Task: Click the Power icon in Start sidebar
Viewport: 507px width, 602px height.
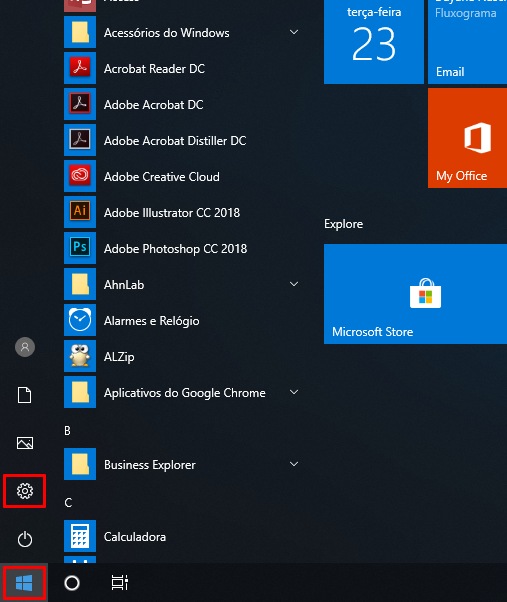Action: [x=25, y=539]
